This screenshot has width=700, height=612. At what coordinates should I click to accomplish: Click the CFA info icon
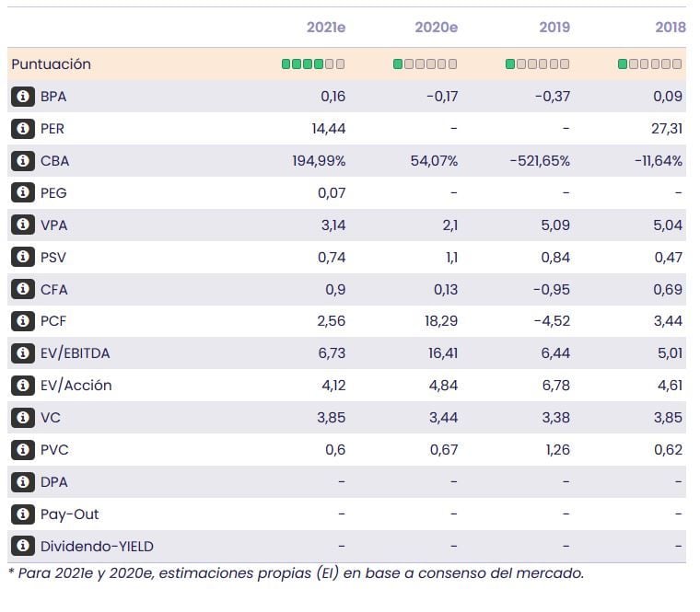(x=22, y=290)
